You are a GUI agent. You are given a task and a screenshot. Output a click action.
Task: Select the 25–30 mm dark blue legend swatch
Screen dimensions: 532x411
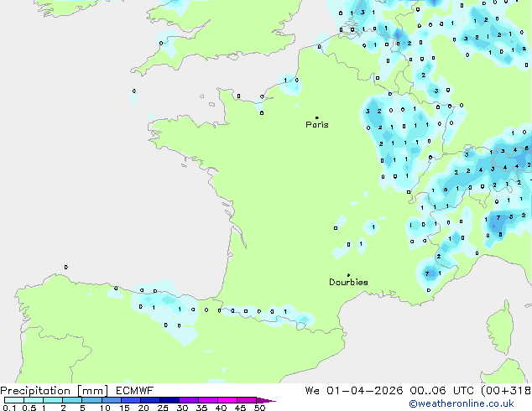pos(170,400)
